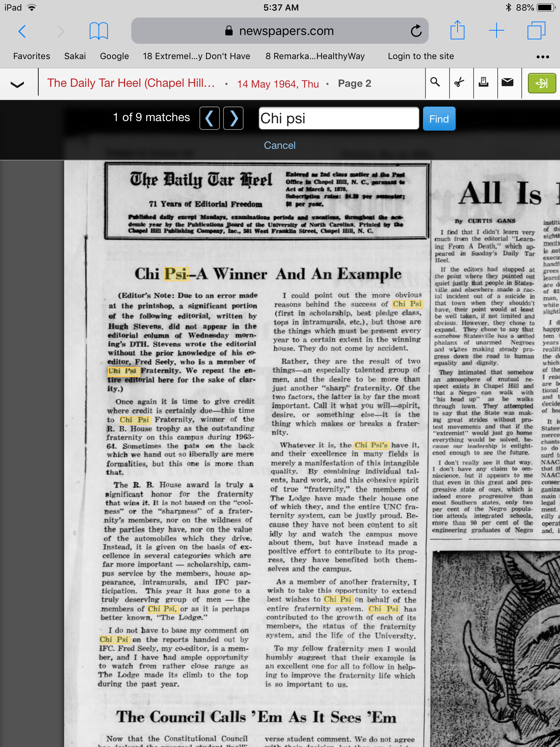Open a new Safari tab
560x747 pixels.
click(x=496, y=31)
